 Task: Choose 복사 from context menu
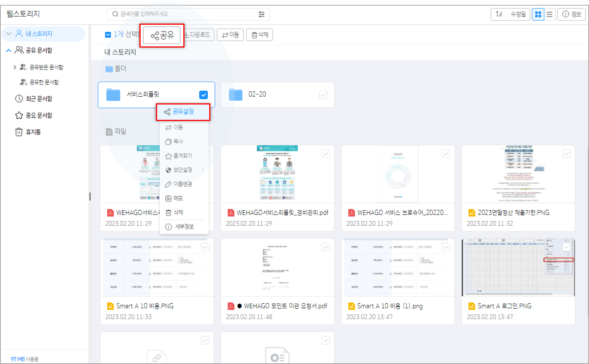pos(184,142)
